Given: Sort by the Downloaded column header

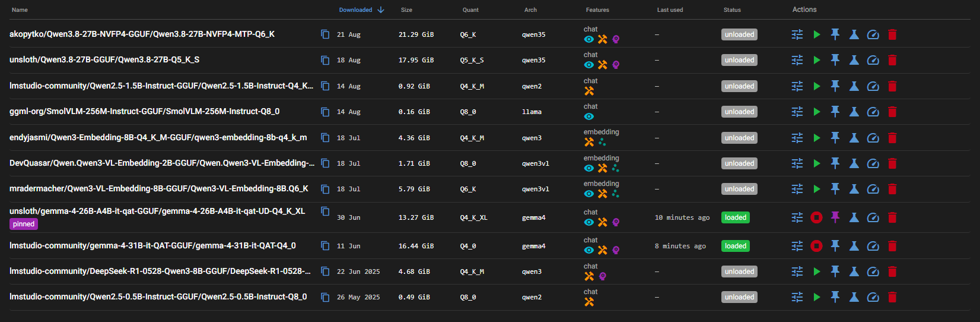Looking at the screenshot, I should point(355,10).
